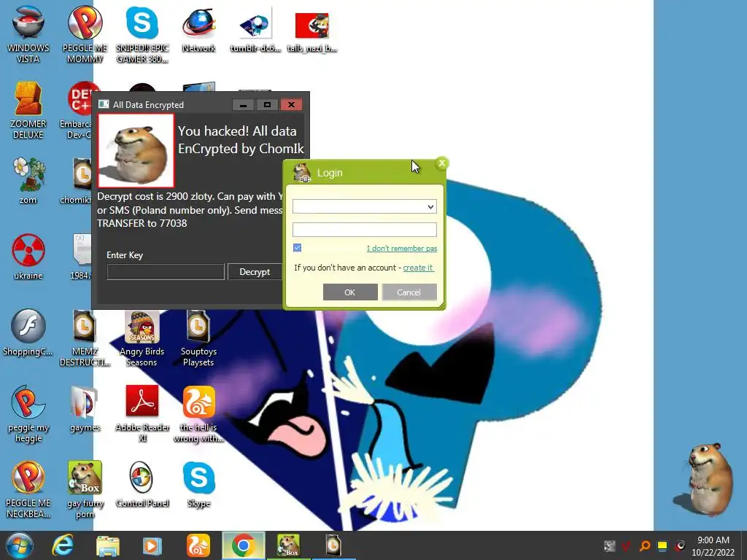Click the yellow square tray icon
Screen dimensions: 747x560
(662, 545)
